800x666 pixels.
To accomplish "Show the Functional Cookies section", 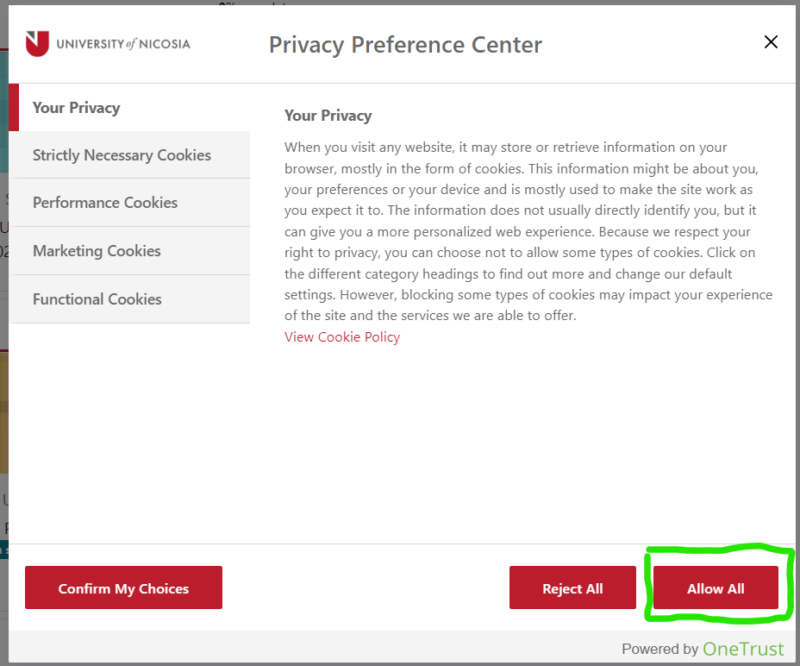I will 97,299.
